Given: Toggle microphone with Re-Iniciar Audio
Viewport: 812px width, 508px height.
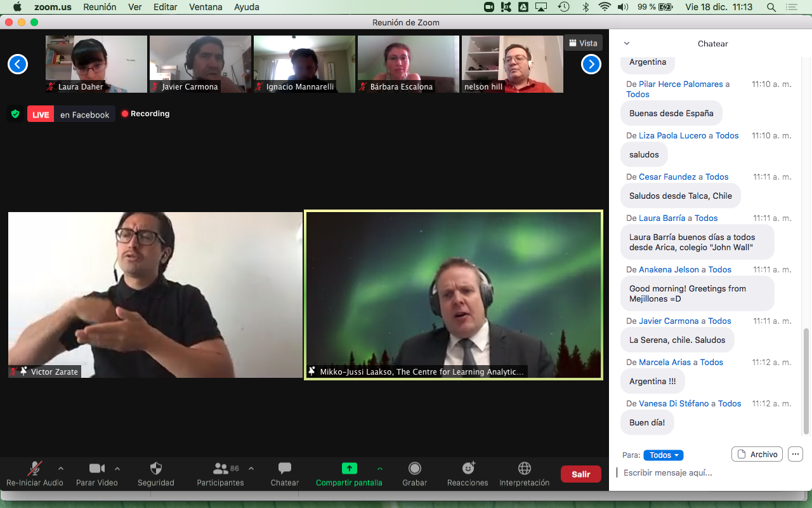Looking at the screenshot, I should tap(34, 469).
